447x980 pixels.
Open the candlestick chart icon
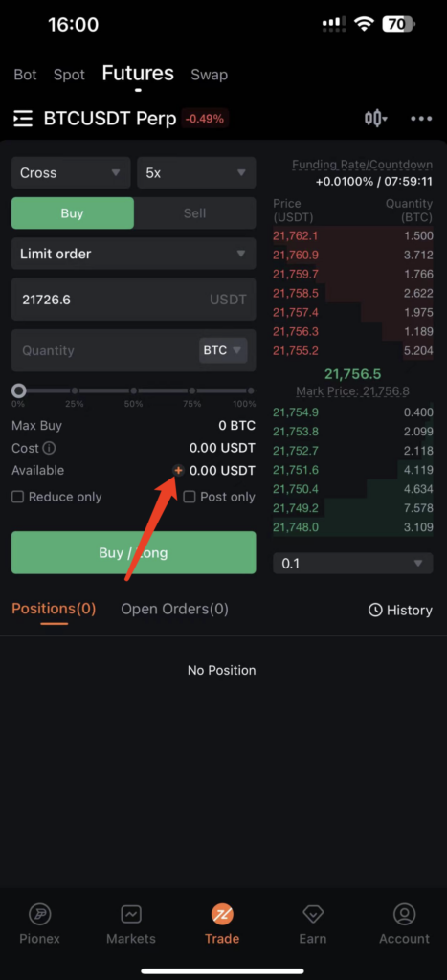click(376, 118)
